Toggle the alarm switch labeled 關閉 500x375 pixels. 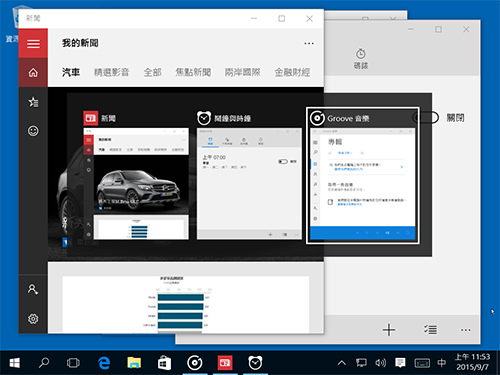(426, 117)
